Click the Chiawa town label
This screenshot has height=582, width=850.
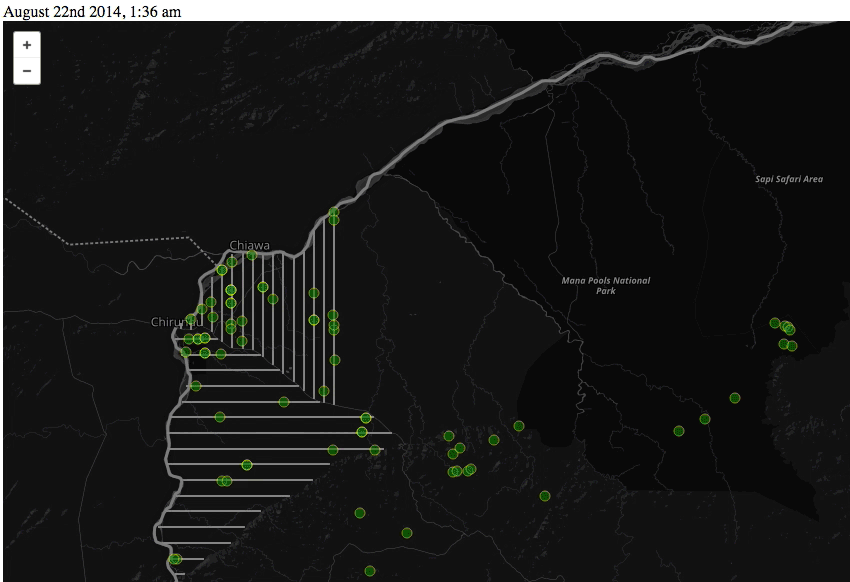(249, 245)
